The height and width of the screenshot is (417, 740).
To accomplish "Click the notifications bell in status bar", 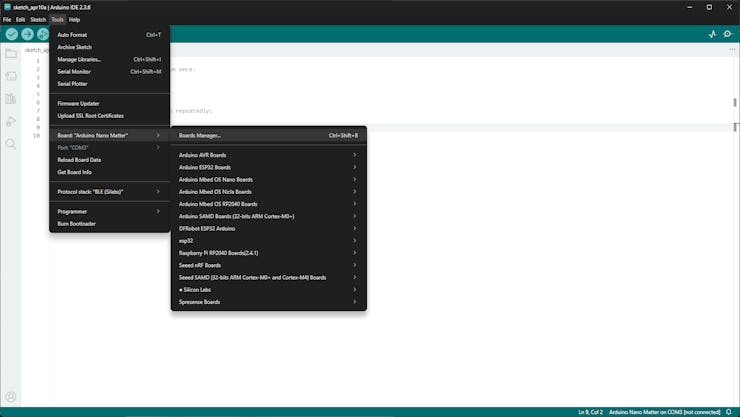I will point(729,412).
